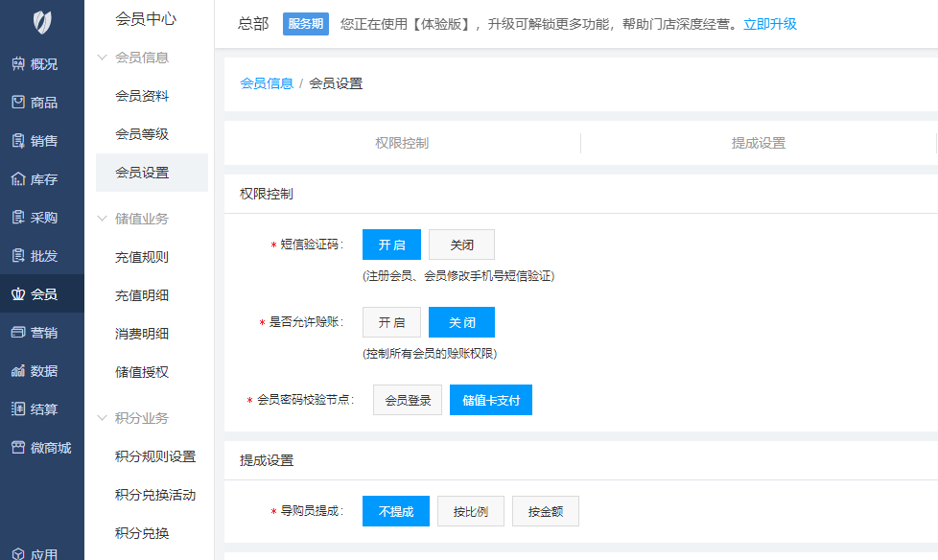
Task: Open the 结算 settlement icon
Action: [18, 409]
